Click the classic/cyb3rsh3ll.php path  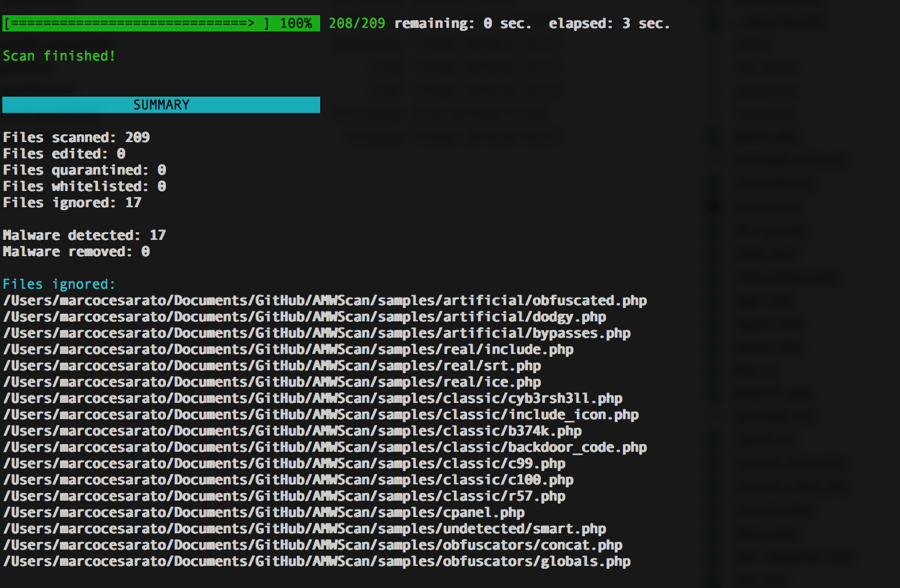(x=313, y=398)
